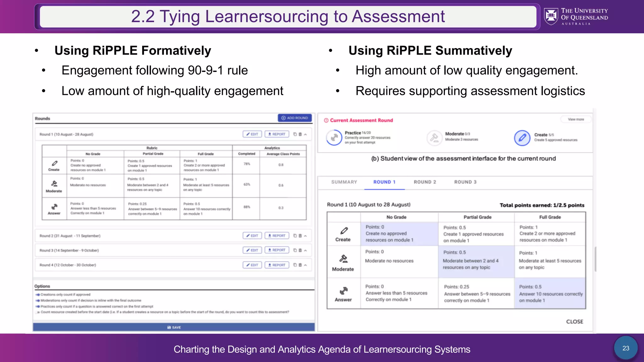
Task: Download REPORT for Round 2
Action: (x=277, y=236)
